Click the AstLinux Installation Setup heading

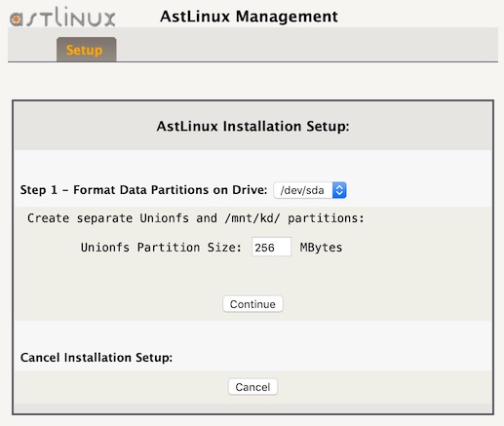[x=252, y=126]
